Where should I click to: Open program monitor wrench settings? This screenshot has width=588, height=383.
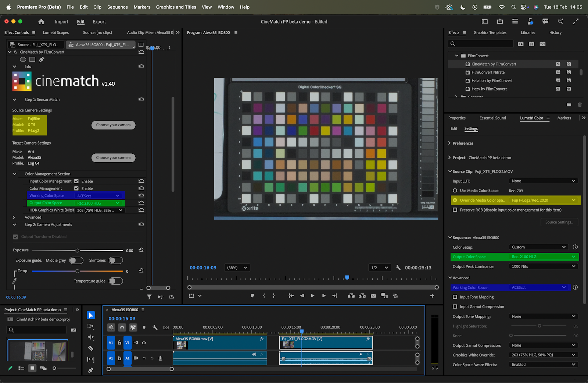click(398, 267)
